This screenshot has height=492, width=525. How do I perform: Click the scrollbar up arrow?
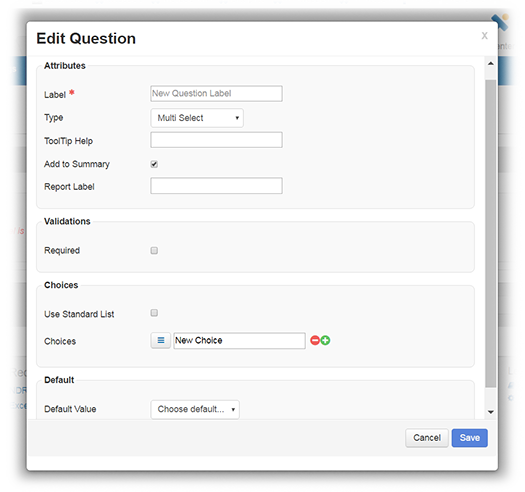point(491,63)
